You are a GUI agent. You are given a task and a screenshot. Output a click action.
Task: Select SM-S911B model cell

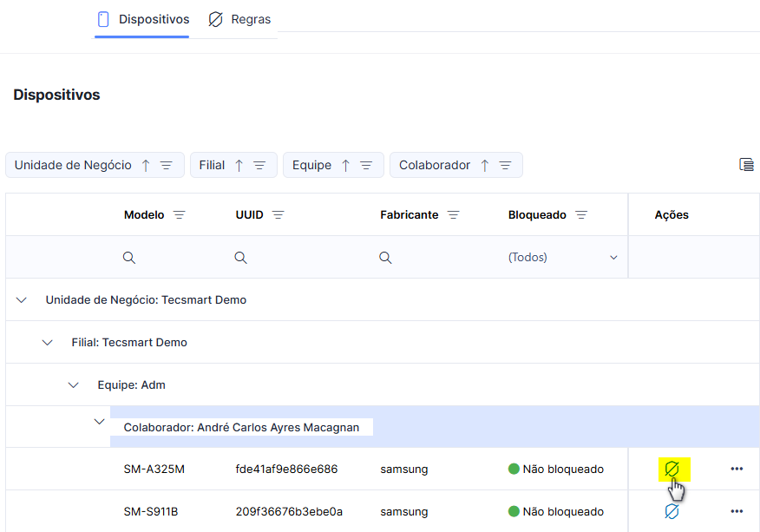[x=151, y=512]
